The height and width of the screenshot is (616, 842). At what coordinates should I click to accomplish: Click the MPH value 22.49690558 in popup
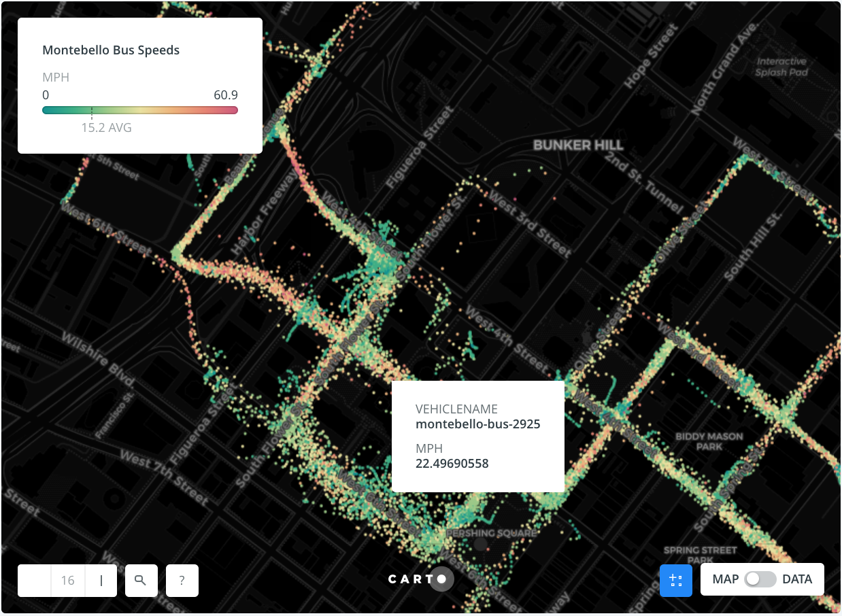[452, 464]
